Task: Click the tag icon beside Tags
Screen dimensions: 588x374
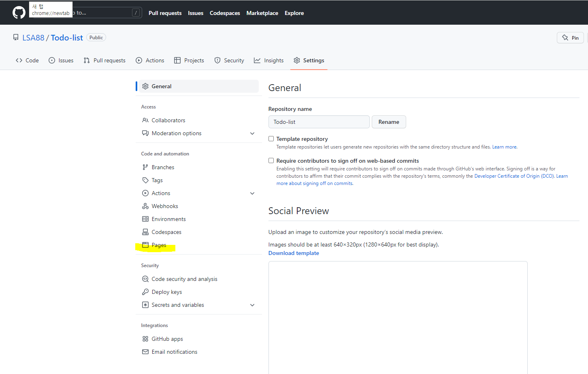Action: point(145,180)
